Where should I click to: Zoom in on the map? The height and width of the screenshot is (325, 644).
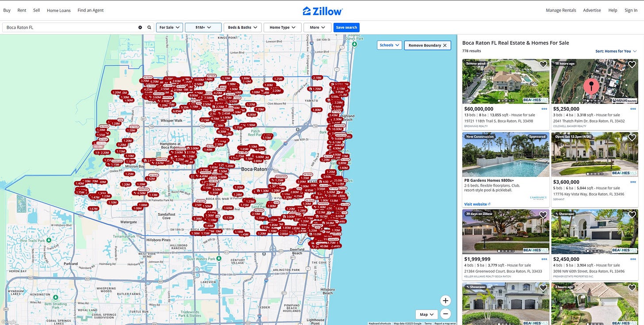coord(445,301)
